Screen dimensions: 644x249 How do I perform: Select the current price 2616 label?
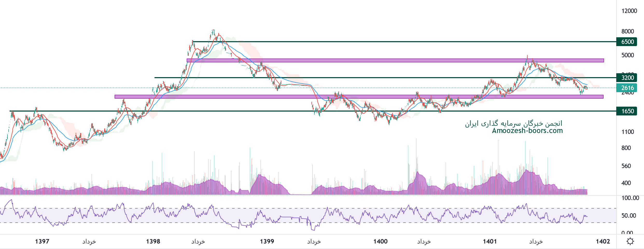pos(627,88)
